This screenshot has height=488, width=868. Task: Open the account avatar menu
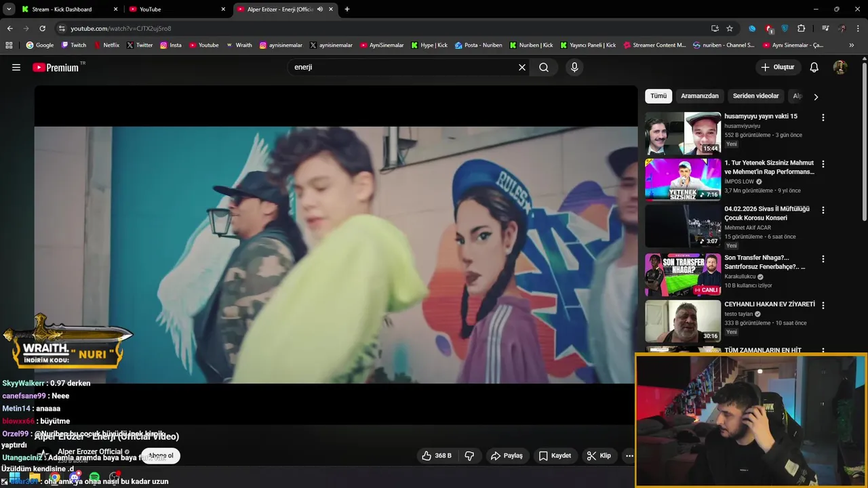840,67
